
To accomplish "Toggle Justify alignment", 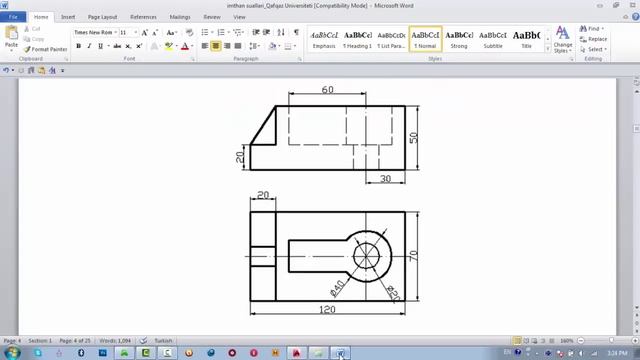I will (238, 46).
